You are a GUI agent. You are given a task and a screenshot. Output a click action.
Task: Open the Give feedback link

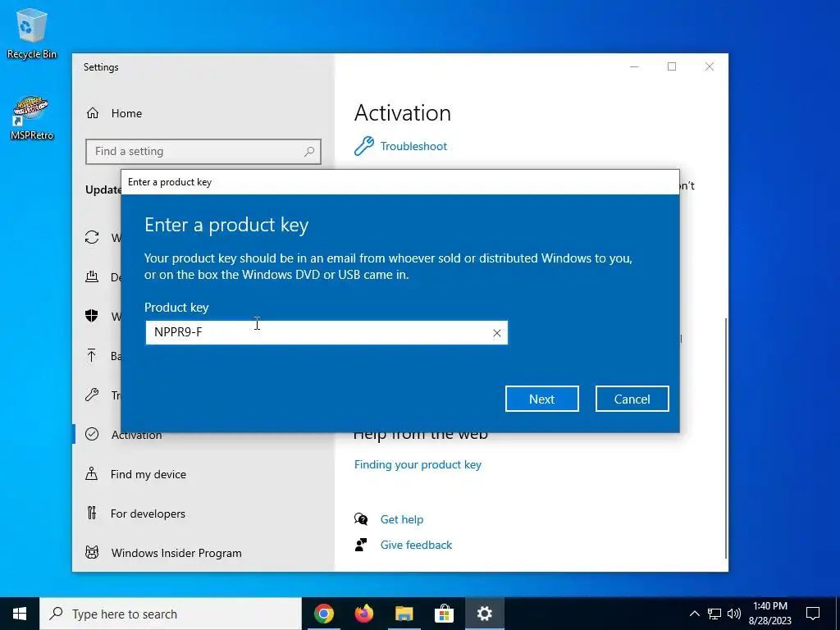(x=416, y=545)
